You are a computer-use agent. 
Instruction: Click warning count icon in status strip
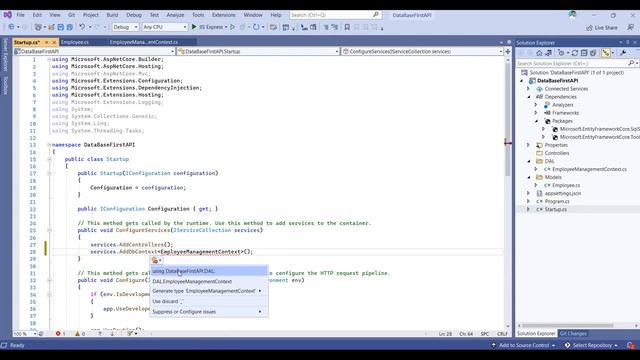tap(78, 334)
